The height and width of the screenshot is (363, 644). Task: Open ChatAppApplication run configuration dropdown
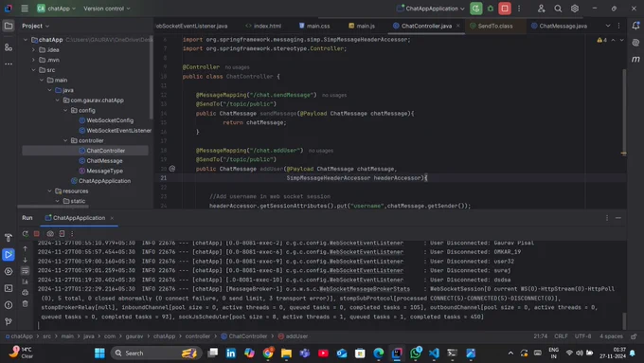coord(430,9)
